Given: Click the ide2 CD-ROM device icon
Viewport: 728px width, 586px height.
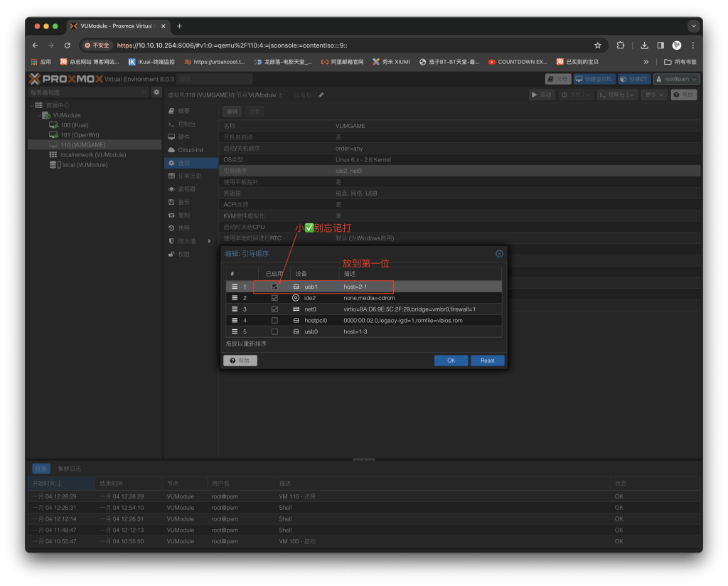Looking at the screenshot, I should point(296,298).
